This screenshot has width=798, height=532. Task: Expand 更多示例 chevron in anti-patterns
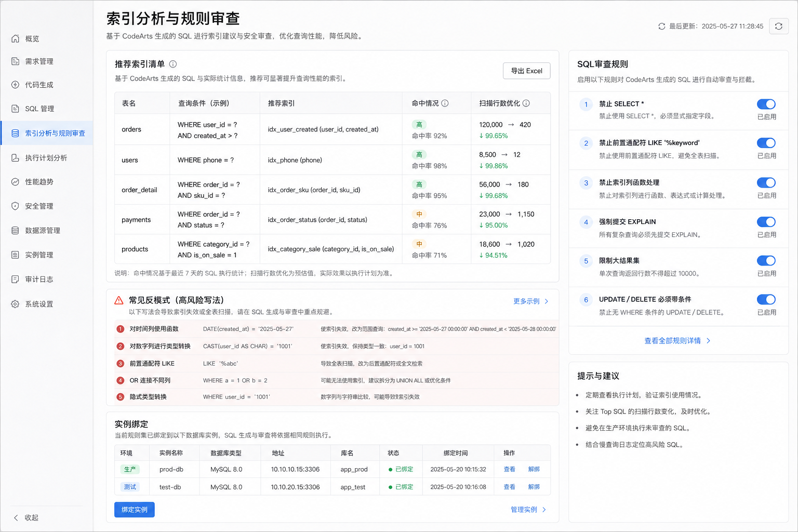pos(547,301)
